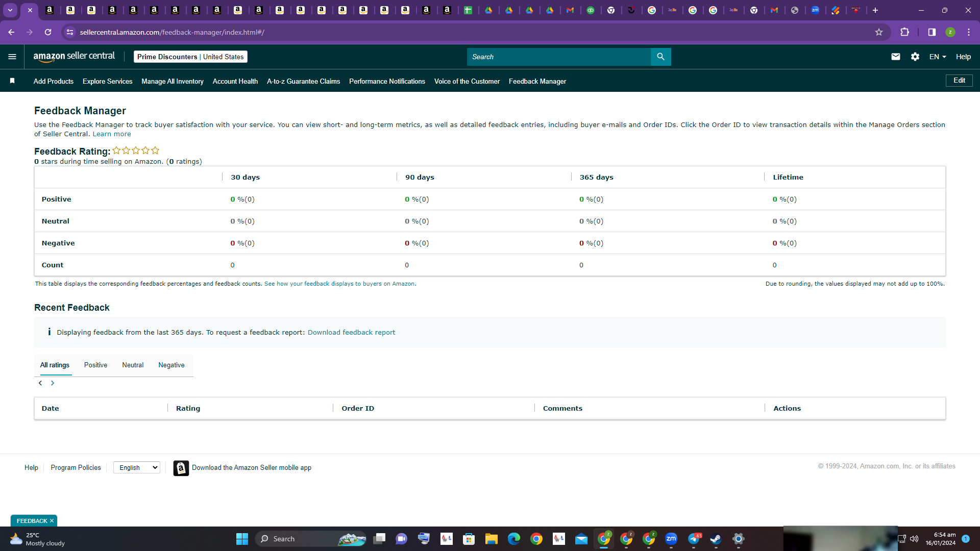This screenshot has width=980, height=551.
Task: Follow the Learn more link
Action: click(x=112, y=134)
